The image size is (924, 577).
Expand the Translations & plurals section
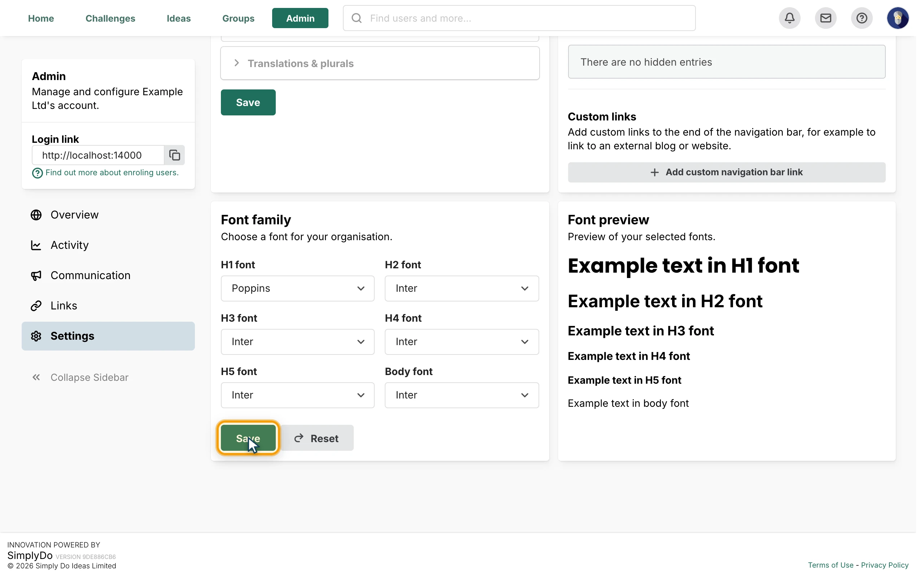click(380, 63)
